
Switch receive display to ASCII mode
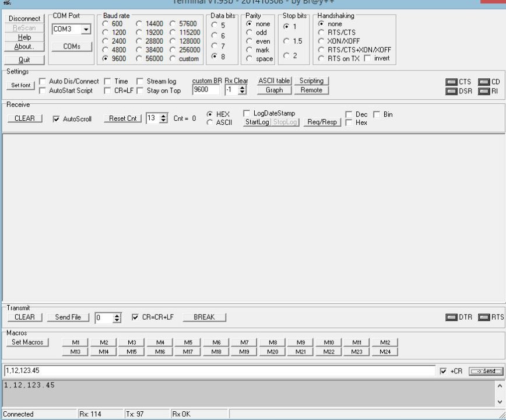coord(210,121)
